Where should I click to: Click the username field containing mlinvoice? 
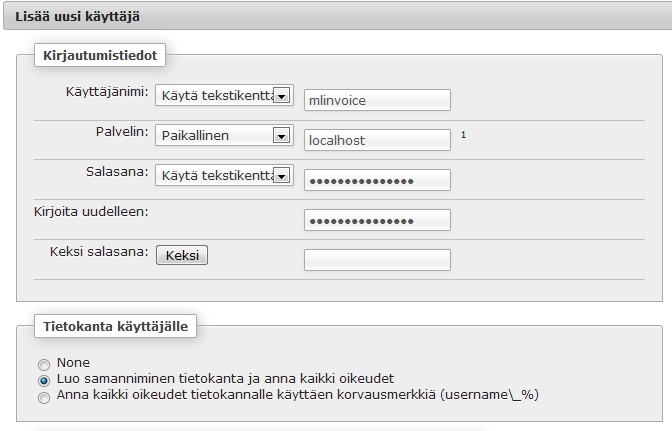377,100
